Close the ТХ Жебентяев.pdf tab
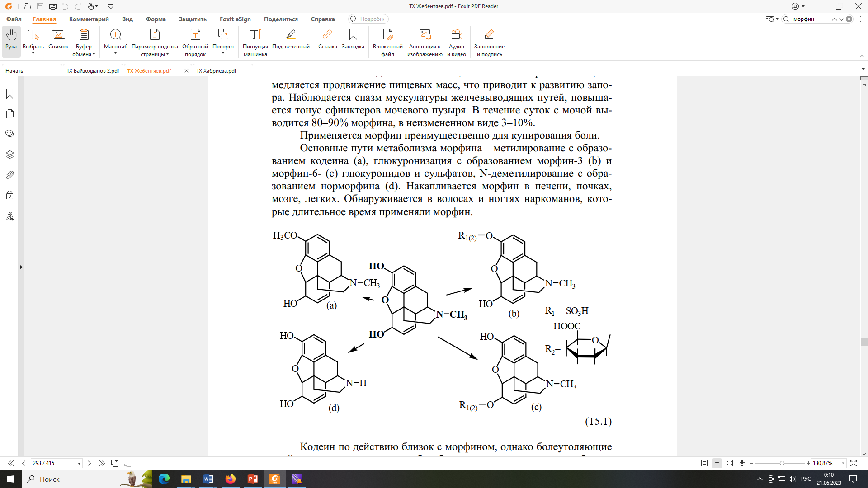Image resolution: width=868 pixels, height=488 pixels. [x=186, y=70]
